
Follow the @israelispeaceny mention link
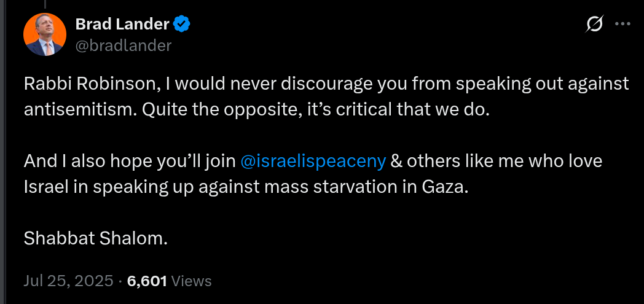coord(313,161)
